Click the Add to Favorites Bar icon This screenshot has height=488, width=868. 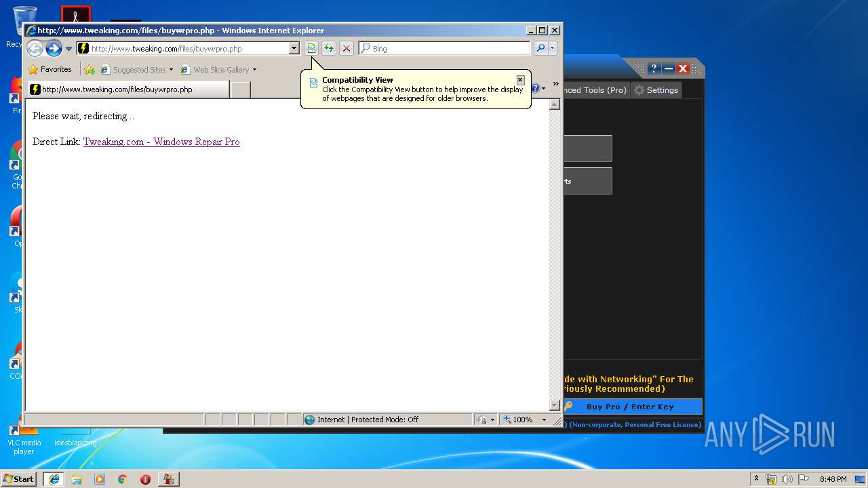[x=90, y=69]
